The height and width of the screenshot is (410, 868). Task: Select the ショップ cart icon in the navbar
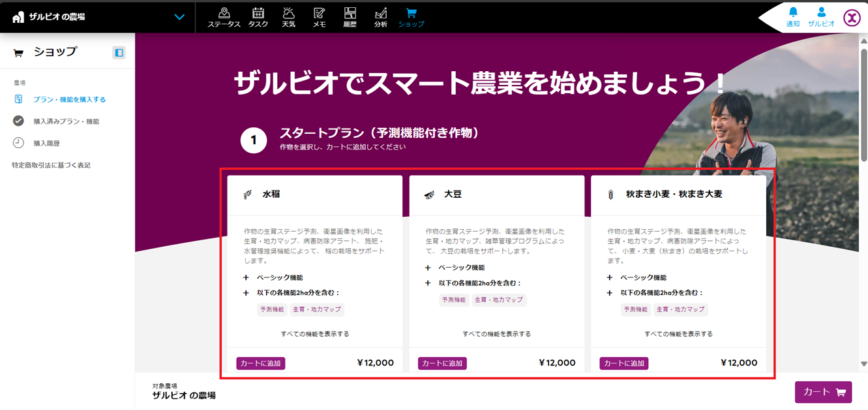click(410, 17)
